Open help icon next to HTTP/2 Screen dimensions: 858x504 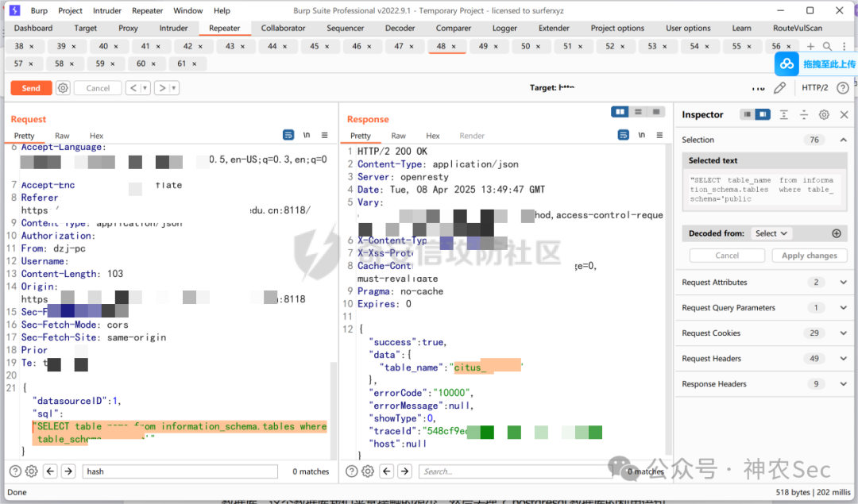click(x=843, y=87)
